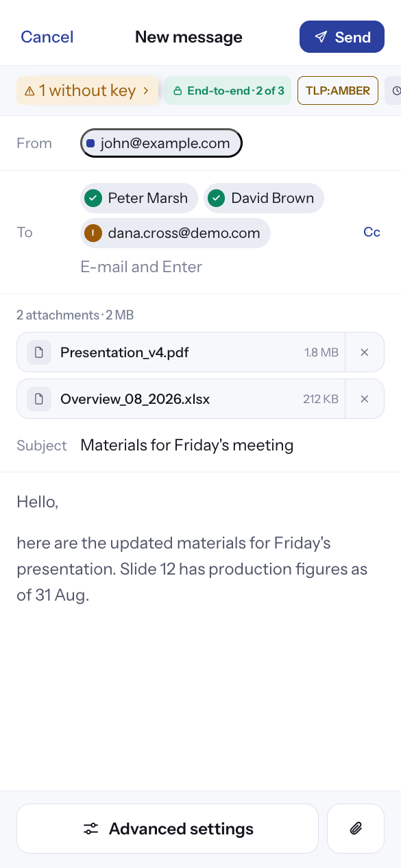This screenshot has height=868, width=401.
Task: Click the paperclip attach file icon
Action: [x=356, y=828]
